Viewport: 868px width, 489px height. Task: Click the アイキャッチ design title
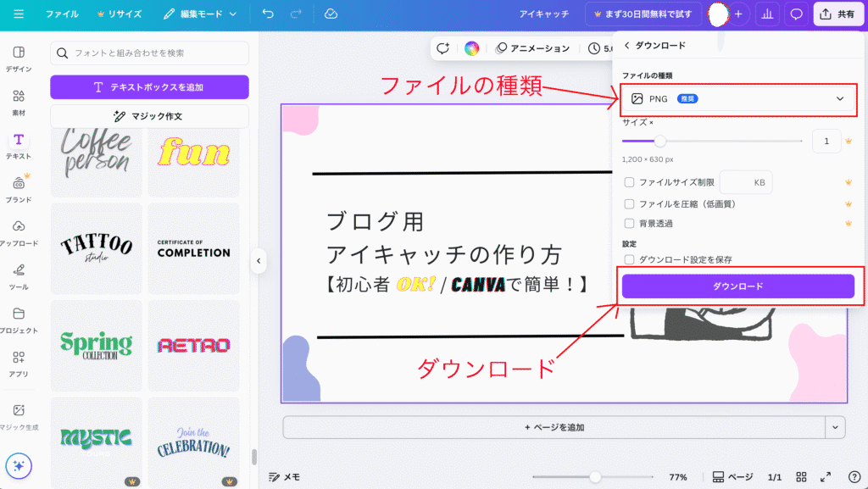pos(543,14)
